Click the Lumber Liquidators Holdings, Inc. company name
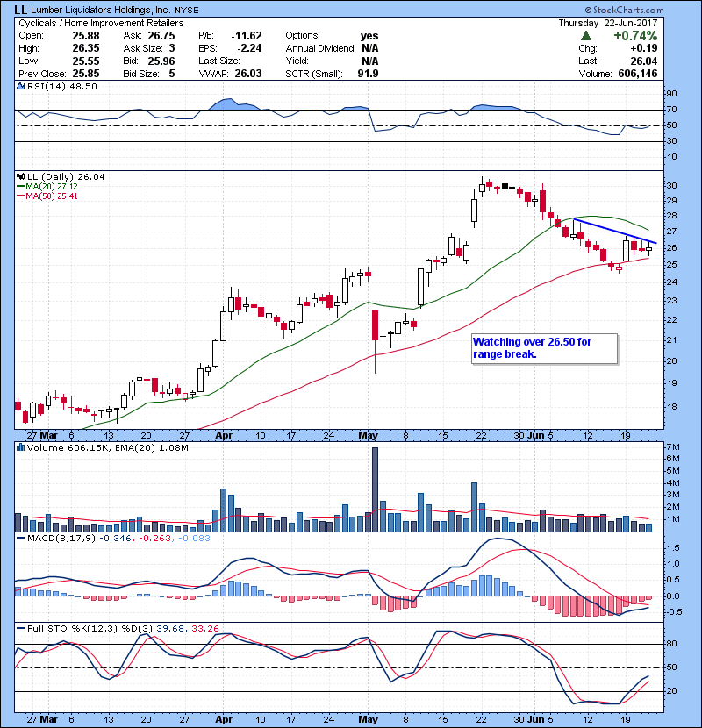Viewport: 702px width, 728px height. [101, 10]
